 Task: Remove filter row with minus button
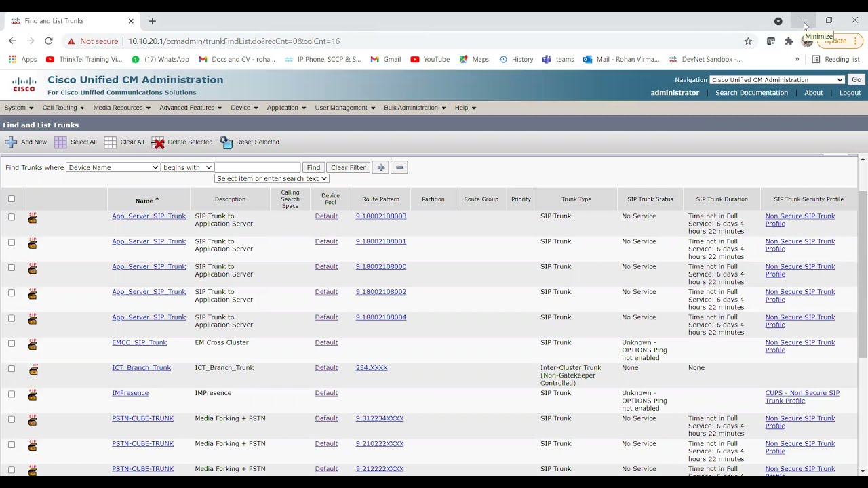tap(399, 167)
